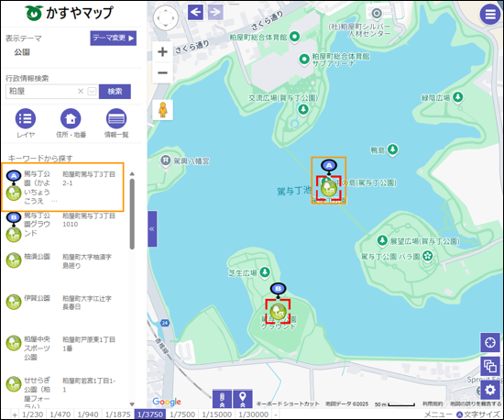The height and width of the screenshot is (420, 504).
Task: Go forward with the right arrow button
Action: pyautogui.click(x=215, y=13)
